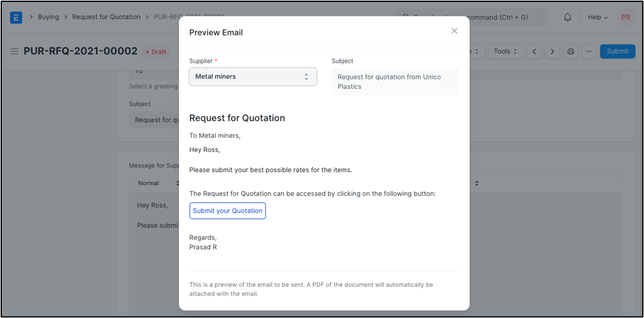Navigate to Request for Quotation breadcrumb

pos(106,17)
